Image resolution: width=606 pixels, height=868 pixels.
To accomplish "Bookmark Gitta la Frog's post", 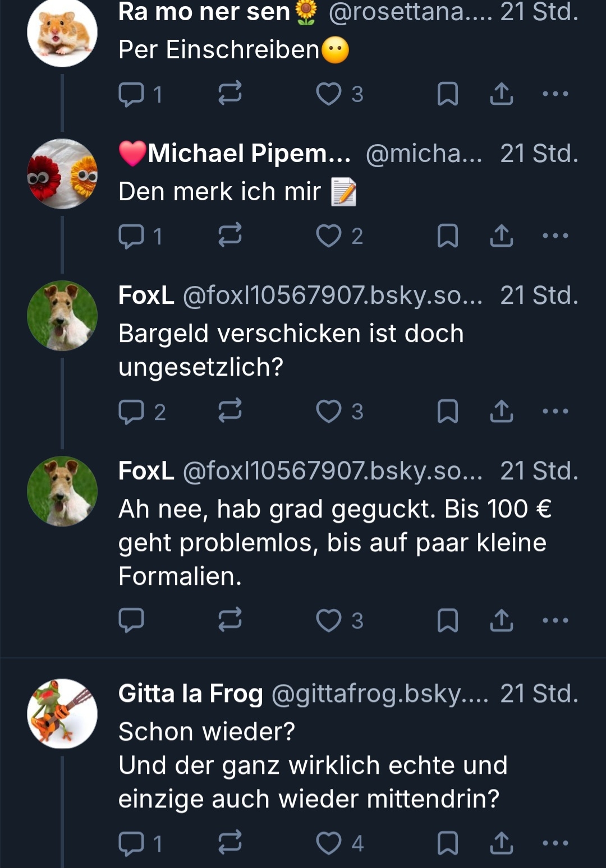I will pos(447,843).
